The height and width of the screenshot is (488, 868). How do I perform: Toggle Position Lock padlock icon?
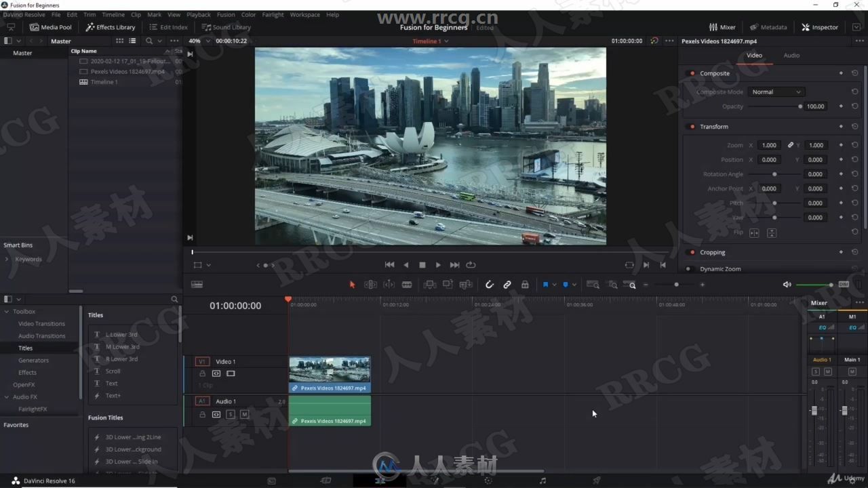(525, 285)
